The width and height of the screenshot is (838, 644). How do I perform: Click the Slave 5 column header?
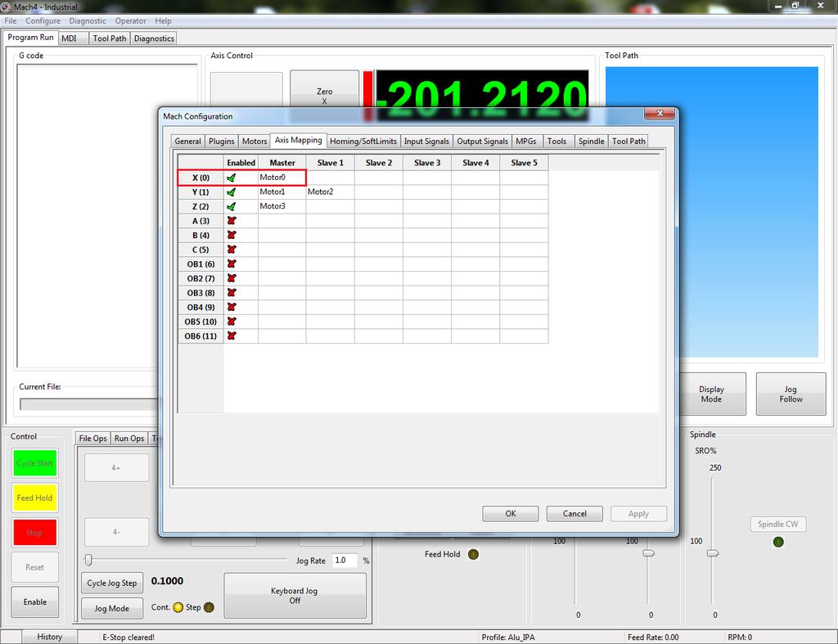(524, 163)
